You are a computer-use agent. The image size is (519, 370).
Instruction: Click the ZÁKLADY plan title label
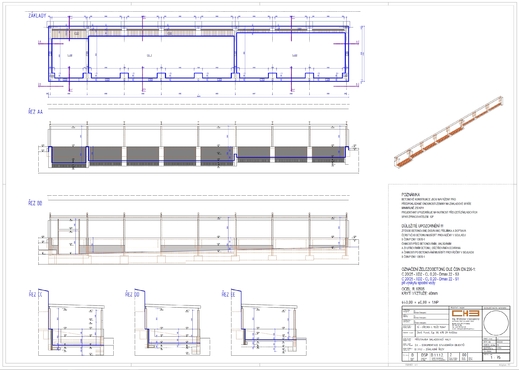click(x=37, y=16)
